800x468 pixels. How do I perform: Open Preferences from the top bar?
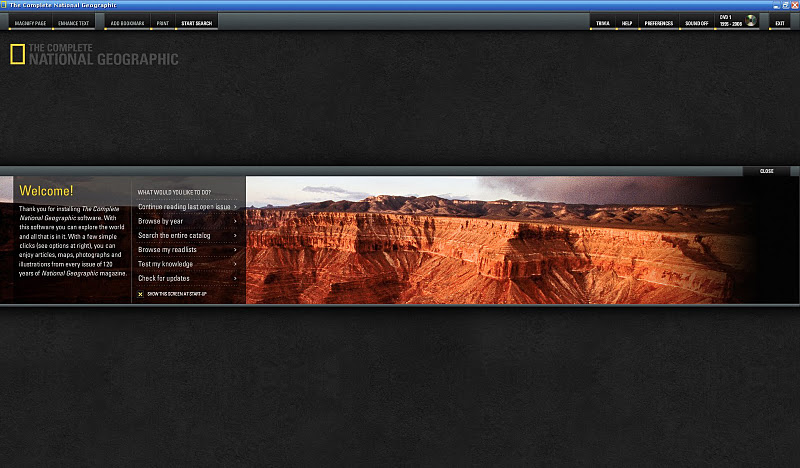[658, 22]
